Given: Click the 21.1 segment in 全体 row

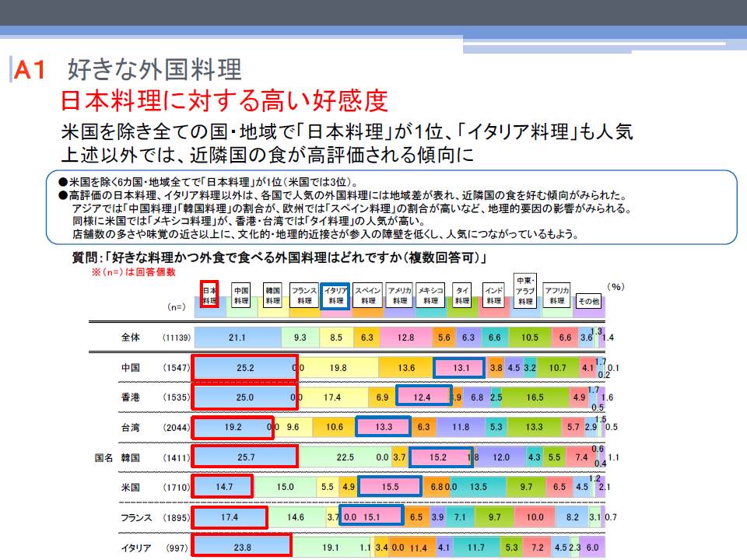Looking at the screenshot, I should (237, 338).
